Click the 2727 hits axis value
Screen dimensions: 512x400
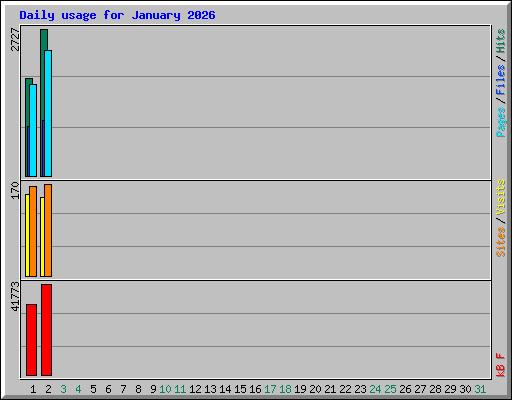pyautogui.click(x=15, y=40)
